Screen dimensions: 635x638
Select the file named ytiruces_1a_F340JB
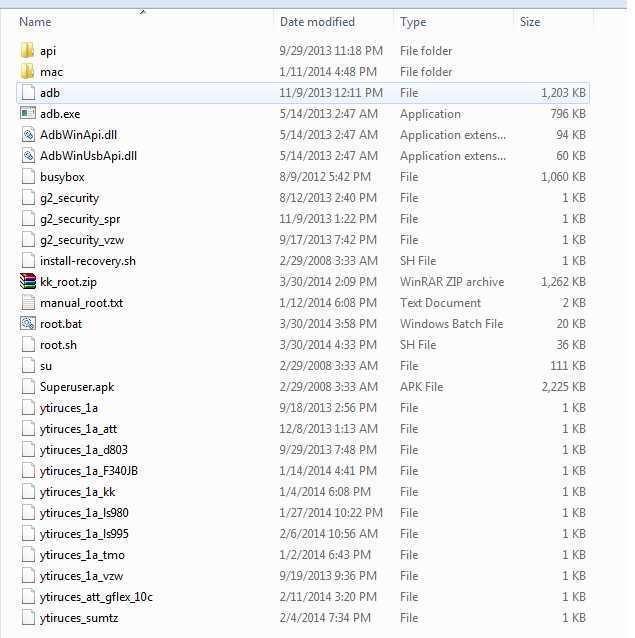pyautogui.click(x=89, y=471)
